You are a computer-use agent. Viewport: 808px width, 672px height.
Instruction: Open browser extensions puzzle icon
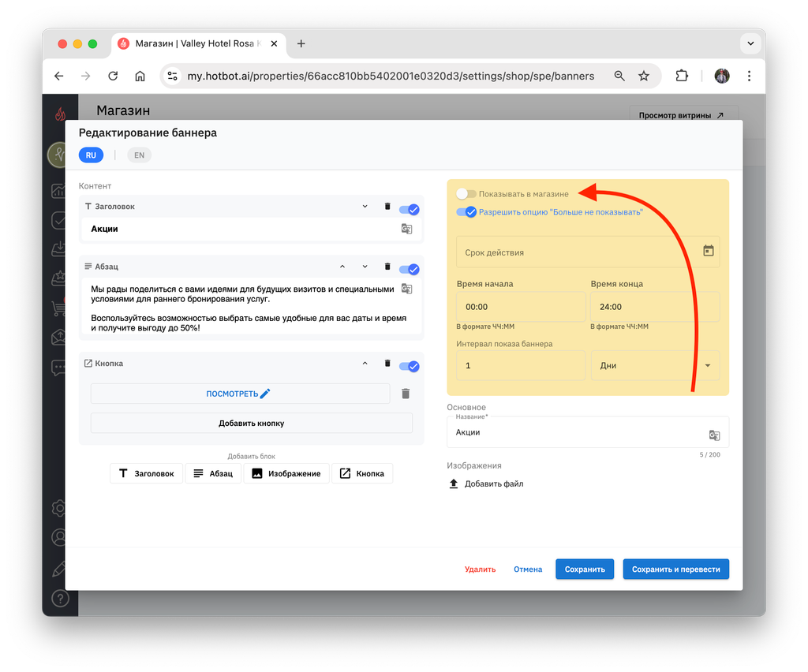[682, 77]
